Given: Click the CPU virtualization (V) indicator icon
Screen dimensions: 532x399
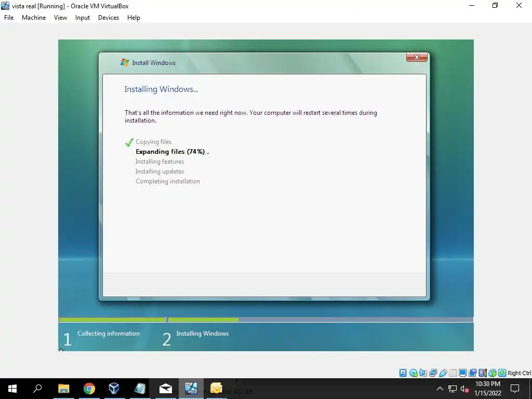Looking at the screenshot, I should pos(482,373).
